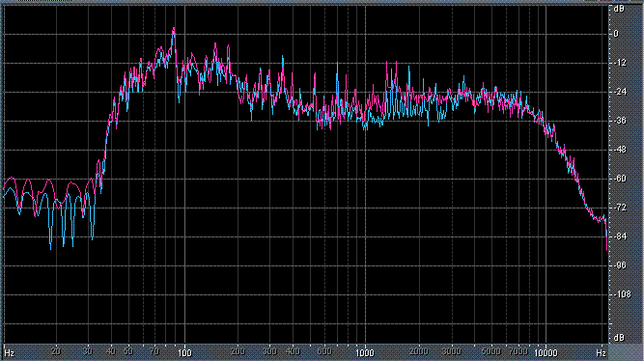Click the 5000 Hz frequency axis label
644x361 pixels.
490,351
